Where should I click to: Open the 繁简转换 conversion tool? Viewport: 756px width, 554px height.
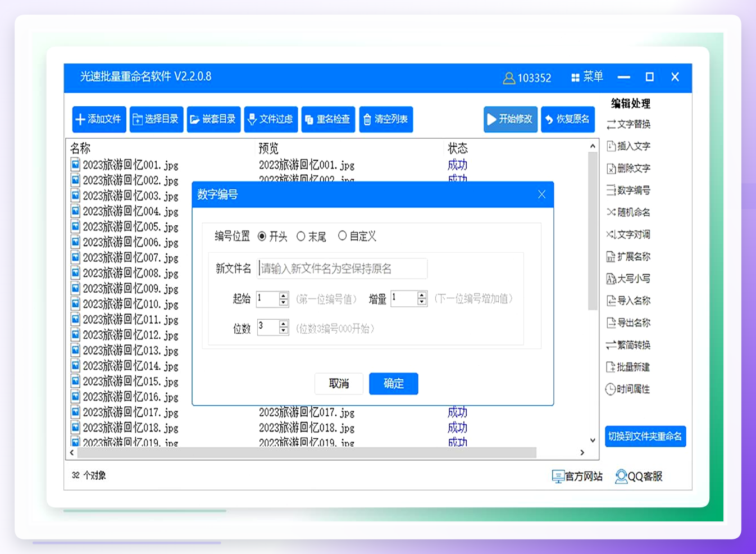[629, 345]
